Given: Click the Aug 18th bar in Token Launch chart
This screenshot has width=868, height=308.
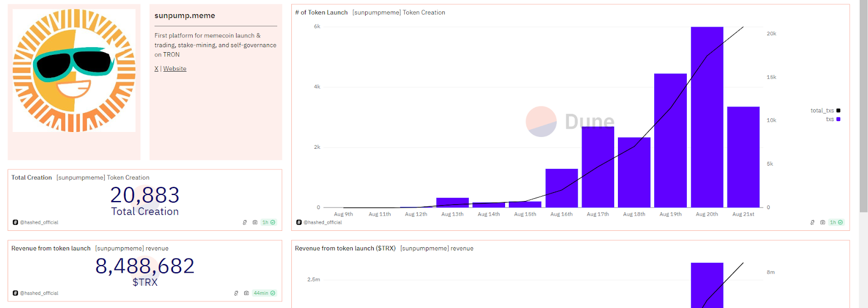Looking at the screenshot, I should point(634,172).
